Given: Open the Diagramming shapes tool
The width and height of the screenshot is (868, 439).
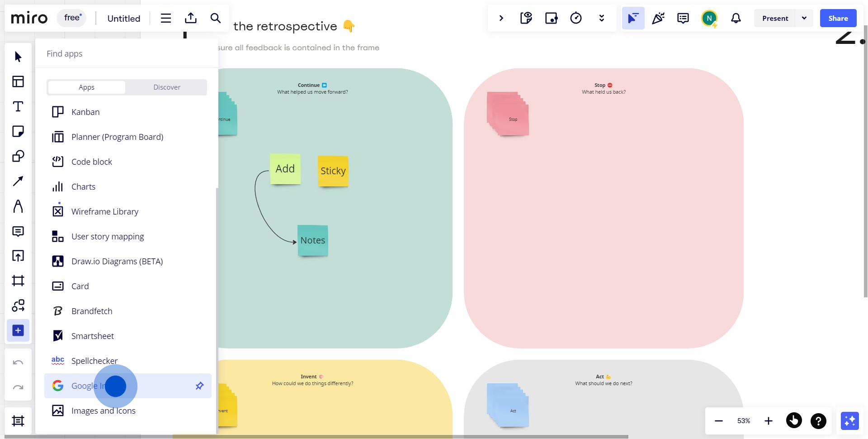Looking at the screenshot, I should pyautogui.click(x=18, y=305).
